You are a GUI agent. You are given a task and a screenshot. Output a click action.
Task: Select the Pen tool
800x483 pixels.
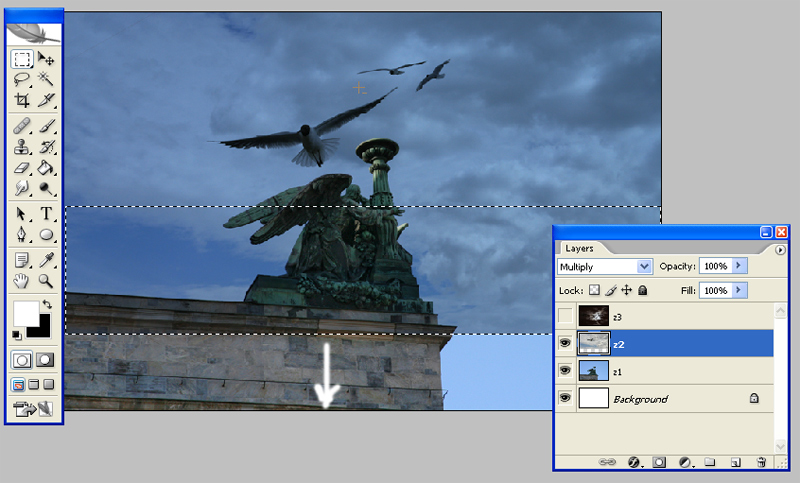point(21,234)
